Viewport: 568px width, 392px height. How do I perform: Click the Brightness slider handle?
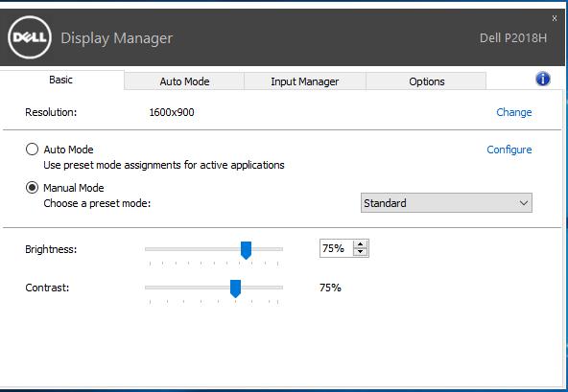pos(246,250)
